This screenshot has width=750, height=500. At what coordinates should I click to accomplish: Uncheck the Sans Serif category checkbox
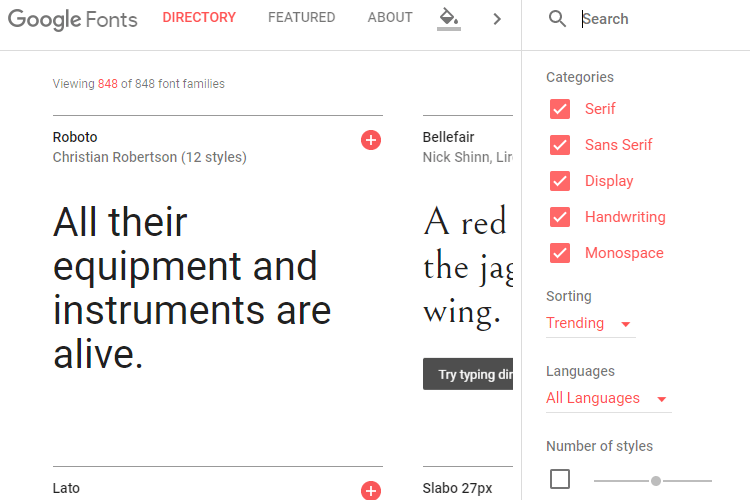click(560, 145)
